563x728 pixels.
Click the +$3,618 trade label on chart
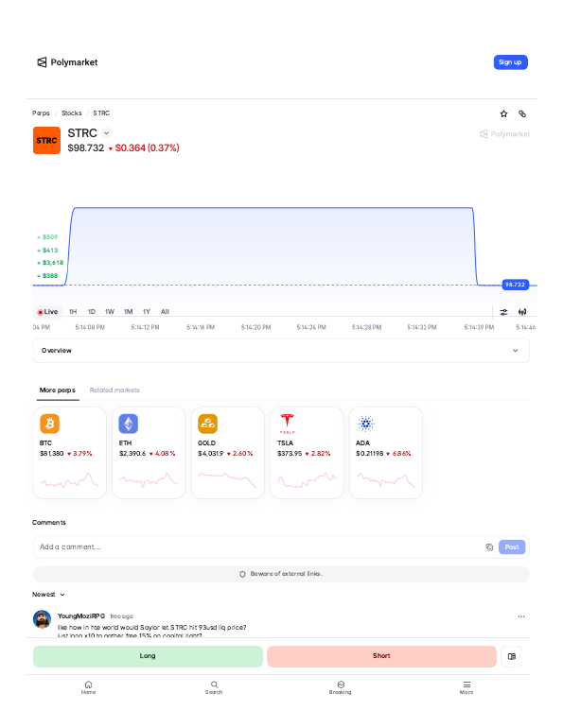(x=50, y=263)
